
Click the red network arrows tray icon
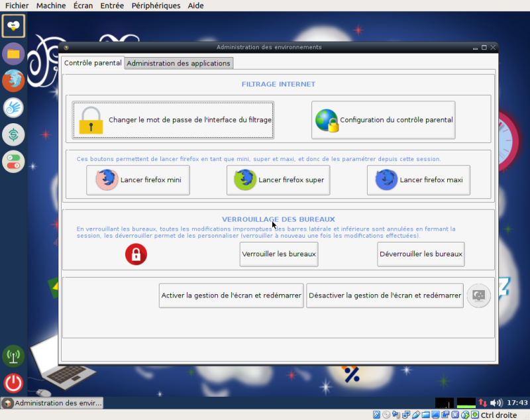pos(483,402)
